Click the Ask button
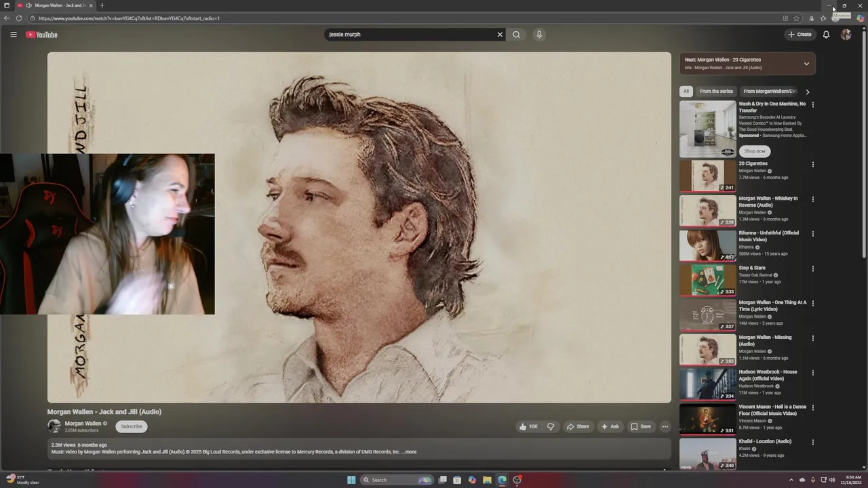This screenshot has width=868, height=488. click(610, 426)
